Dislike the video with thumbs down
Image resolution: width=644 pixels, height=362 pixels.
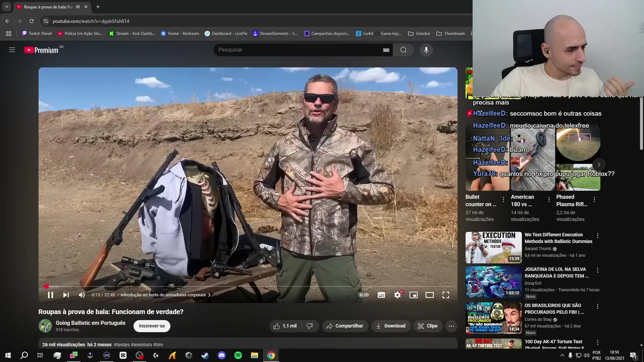(x=310, y=326)
